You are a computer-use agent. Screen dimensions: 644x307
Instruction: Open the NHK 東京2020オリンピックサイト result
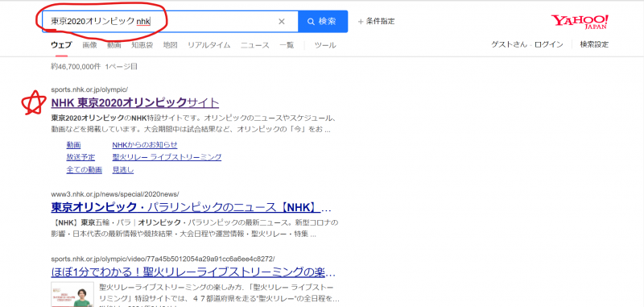click(x=135, y=103)
